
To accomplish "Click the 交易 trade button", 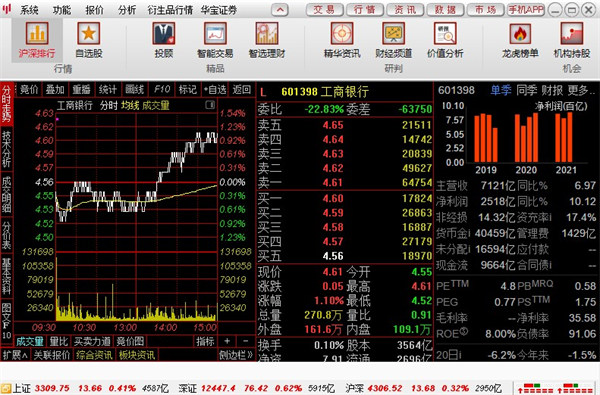I will tap(324, 10).
